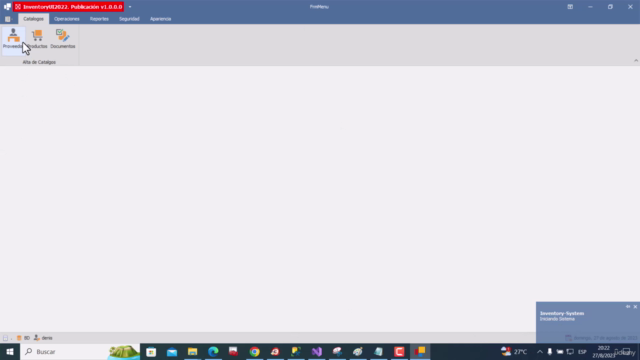This screenshot has height=360, width=640.
Task: Open the weather widget showing 27°C
Action: [514, 351]
